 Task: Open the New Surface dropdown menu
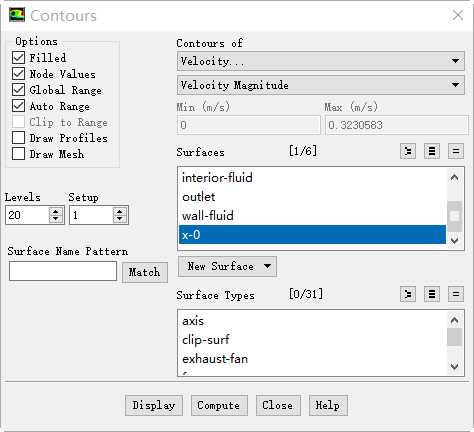[x=227, y=266]
